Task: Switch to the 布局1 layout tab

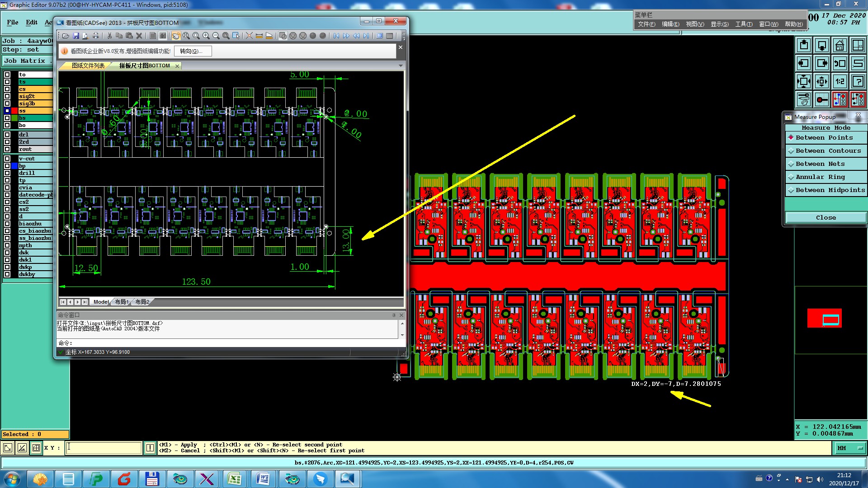Action: [121, 302]
